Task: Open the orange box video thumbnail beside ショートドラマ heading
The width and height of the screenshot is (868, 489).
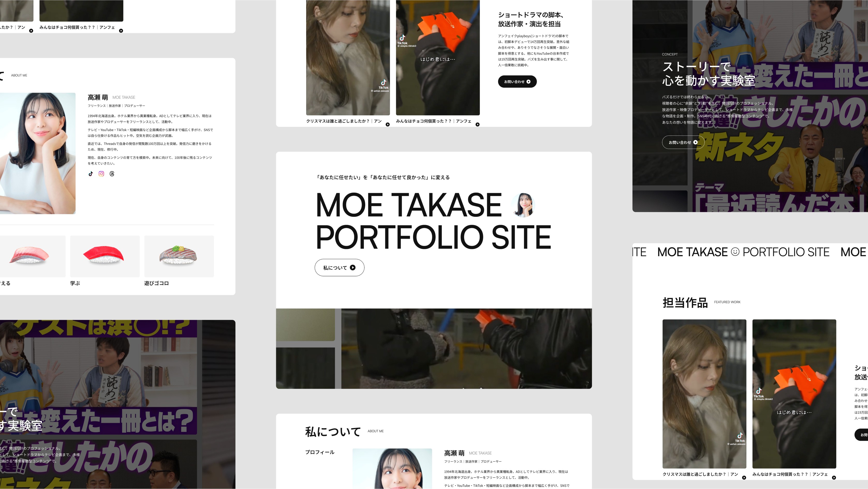Action: (438, 57)
